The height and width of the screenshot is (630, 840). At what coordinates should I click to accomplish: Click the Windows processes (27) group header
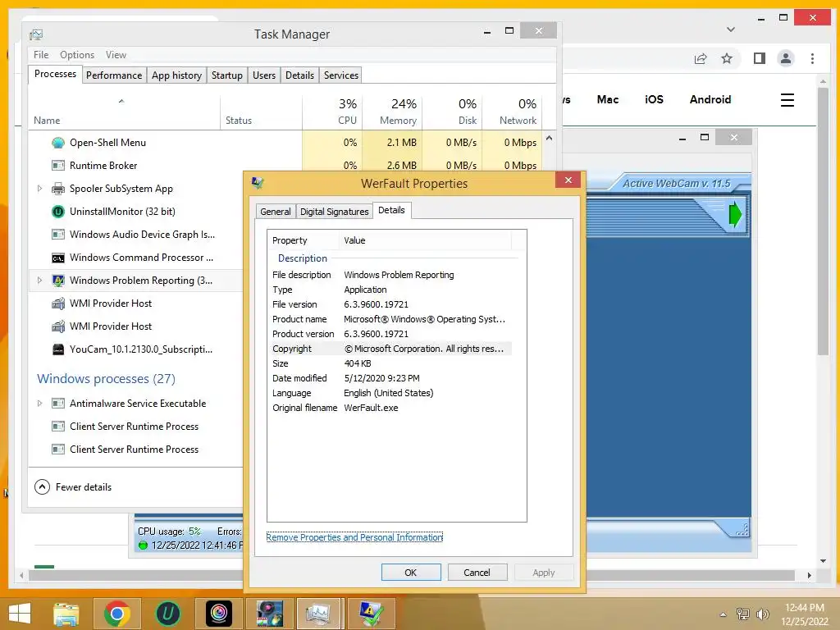106,379
